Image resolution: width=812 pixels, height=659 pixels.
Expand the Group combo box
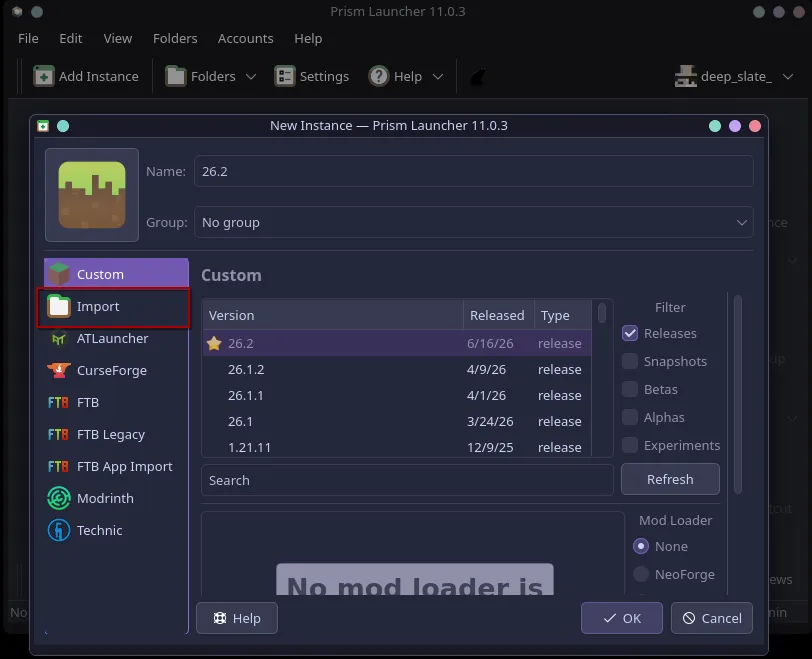pyautogui.click(x=473, y=223)
